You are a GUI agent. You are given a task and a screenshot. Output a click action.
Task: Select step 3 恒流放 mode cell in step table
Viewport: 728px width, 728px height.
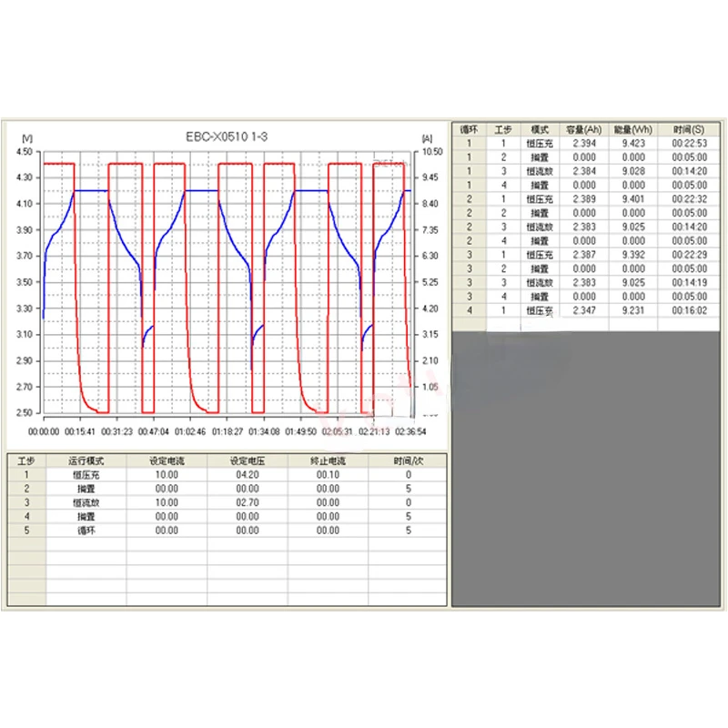86,503
